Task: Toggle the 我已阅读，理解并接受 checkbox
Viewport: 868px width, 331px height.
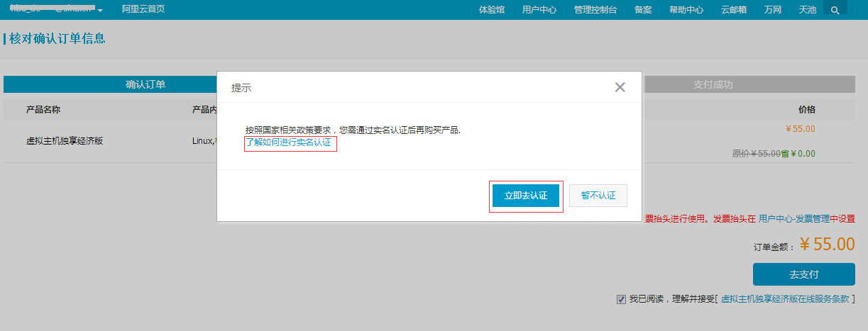Action: pyautogui.click(x=622, y=299)
